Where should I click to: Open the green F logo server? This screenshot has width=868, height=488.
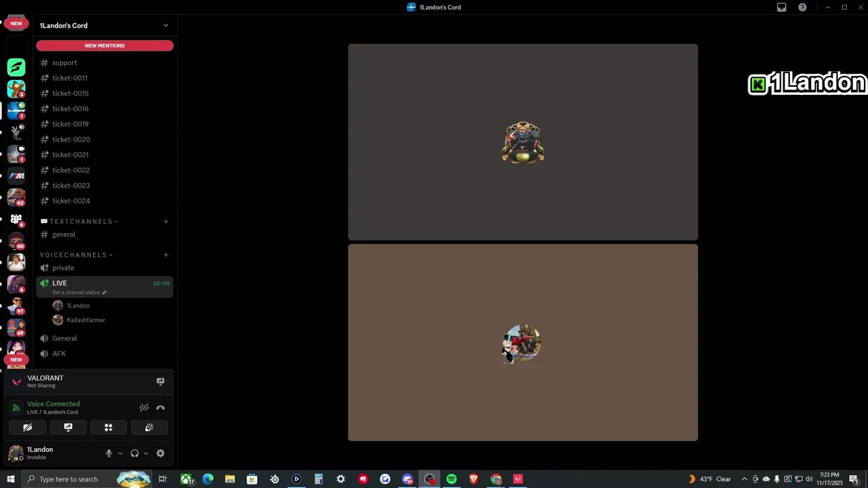click(16, 67)
